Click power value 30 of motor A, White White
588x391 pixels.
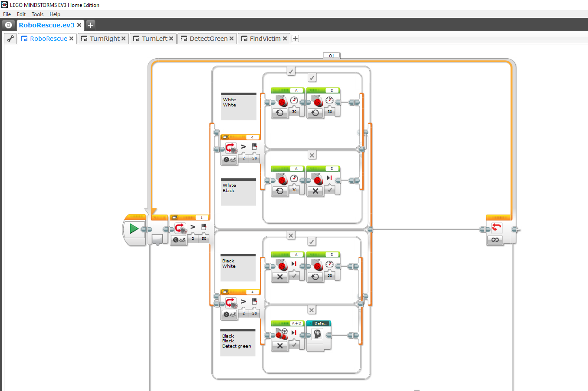tap(294, 112)
